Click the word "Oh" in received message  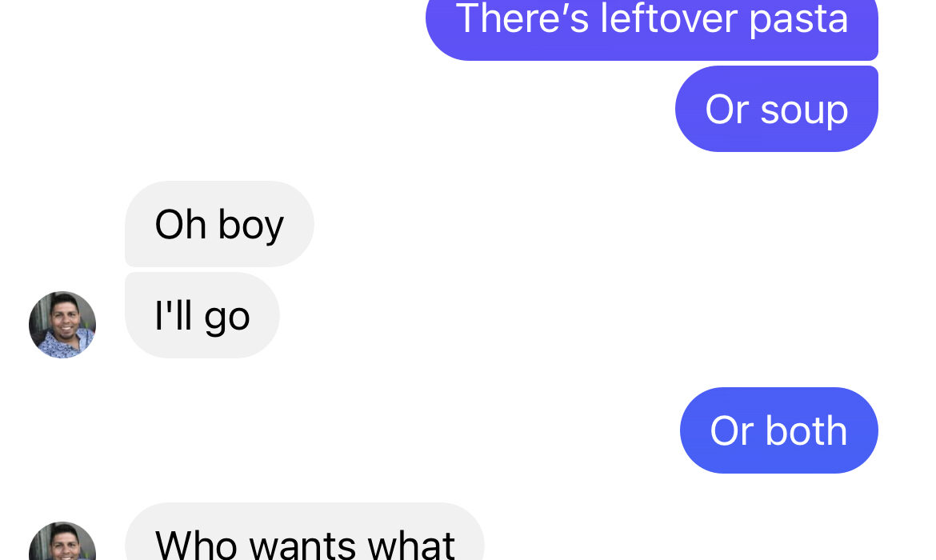pos(181,225)
